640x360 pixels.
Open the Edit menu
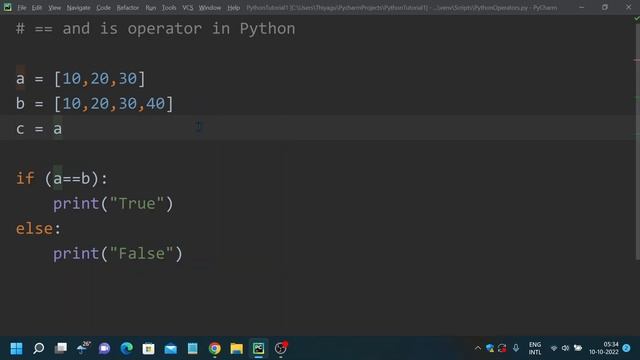37,8
